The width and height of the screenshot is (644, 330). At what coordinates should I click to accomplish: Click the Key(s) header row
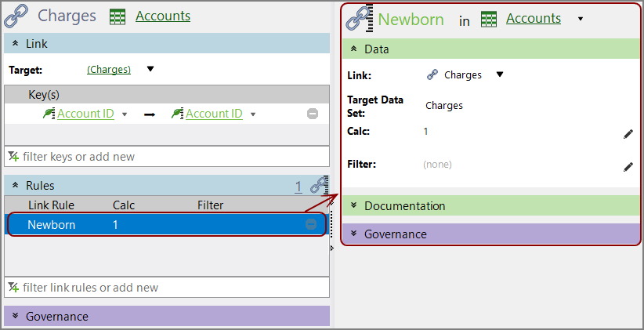tap(167, 95)
